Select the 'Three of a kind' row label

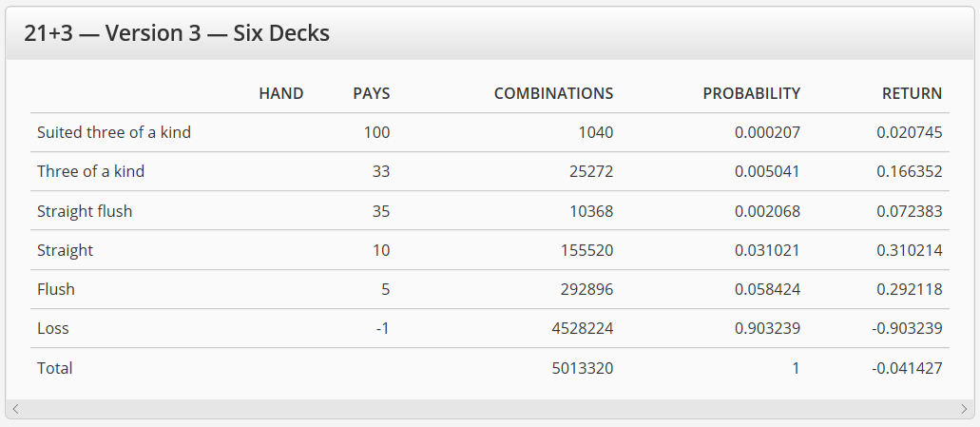pyautogui.click(x=90, y=171)
